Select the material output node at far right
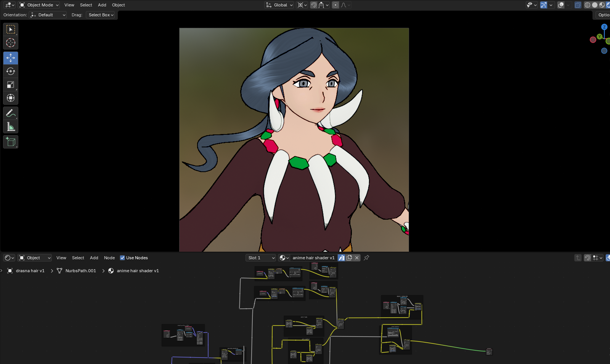The height and width of the screenshot is (364, 610). [x=489, y=351]
